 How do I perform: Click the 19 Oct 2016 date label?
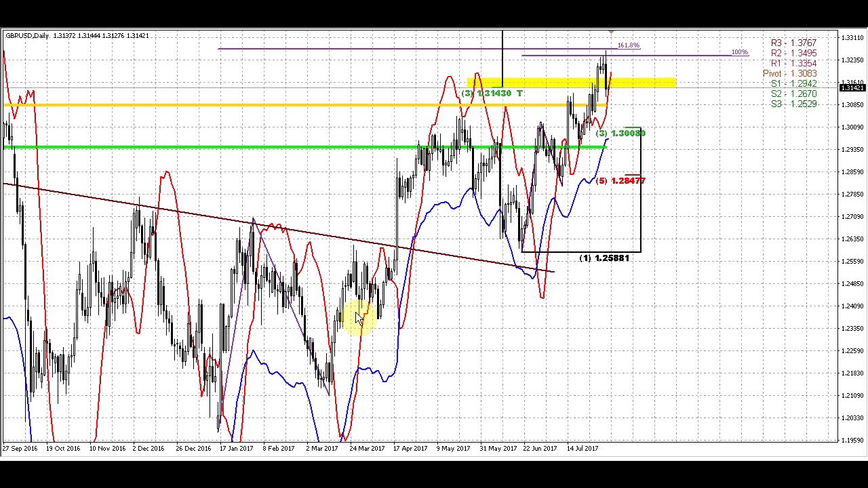[x=63, y=449]
